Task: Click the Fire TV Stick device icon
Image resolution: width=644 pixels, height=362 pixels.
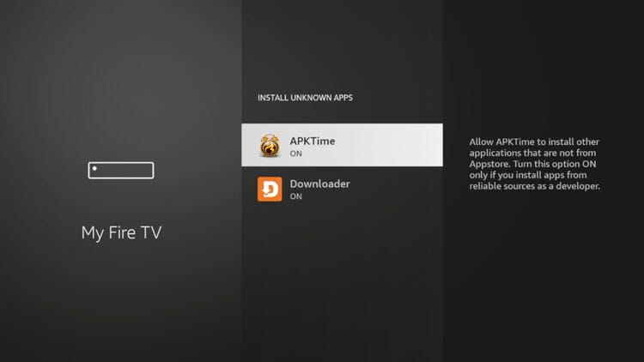Action: pyautogui.click(x=121, y=171)
